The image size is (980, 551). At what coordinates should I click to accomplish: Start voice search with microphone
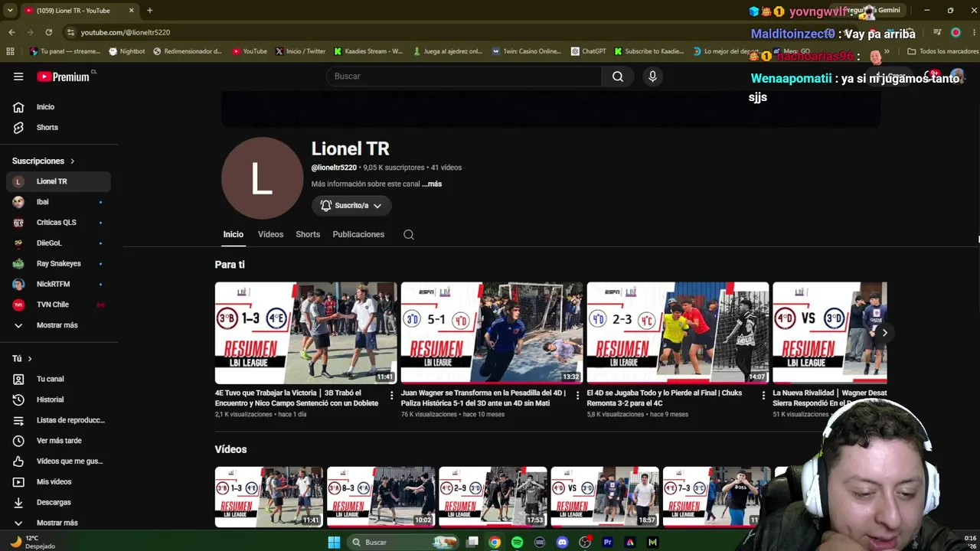[x=652, y=77]
